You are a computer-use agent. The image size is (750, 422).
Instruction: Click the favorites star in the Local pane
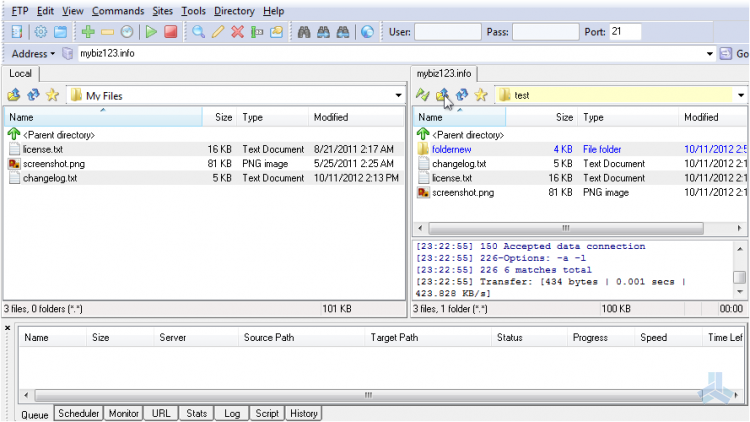coord(52,95)
